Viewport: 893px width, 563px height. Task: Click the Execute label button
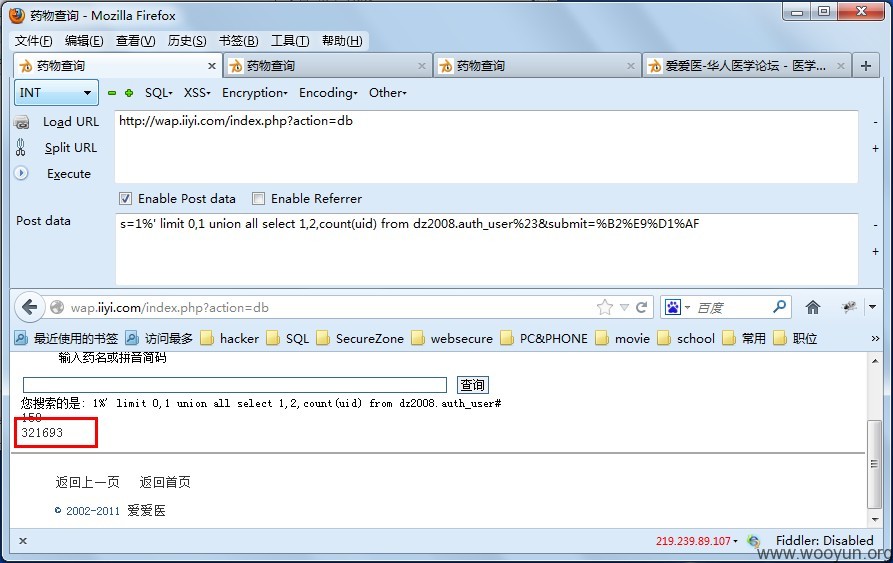pos(69,174)
